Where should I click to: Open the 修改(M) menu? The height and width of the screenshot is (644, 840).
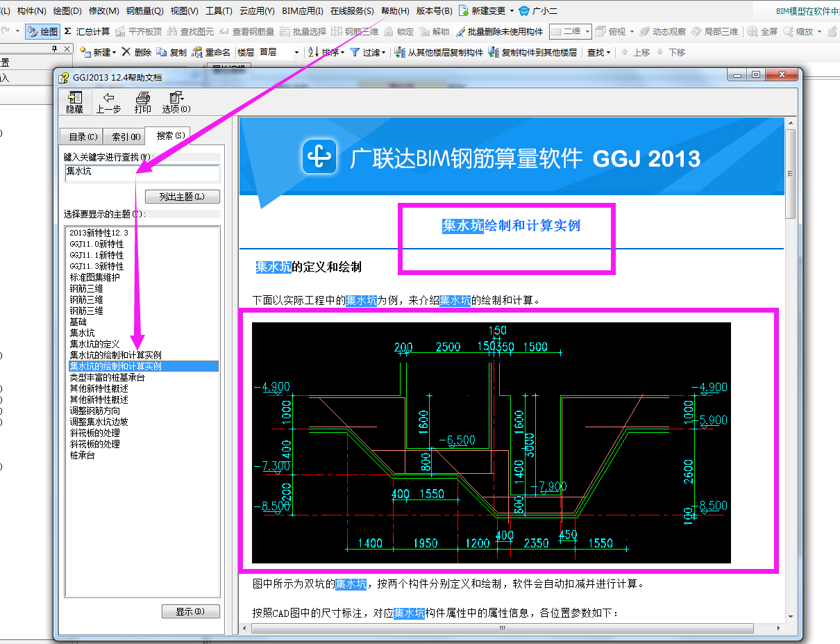tap(104, 11)
